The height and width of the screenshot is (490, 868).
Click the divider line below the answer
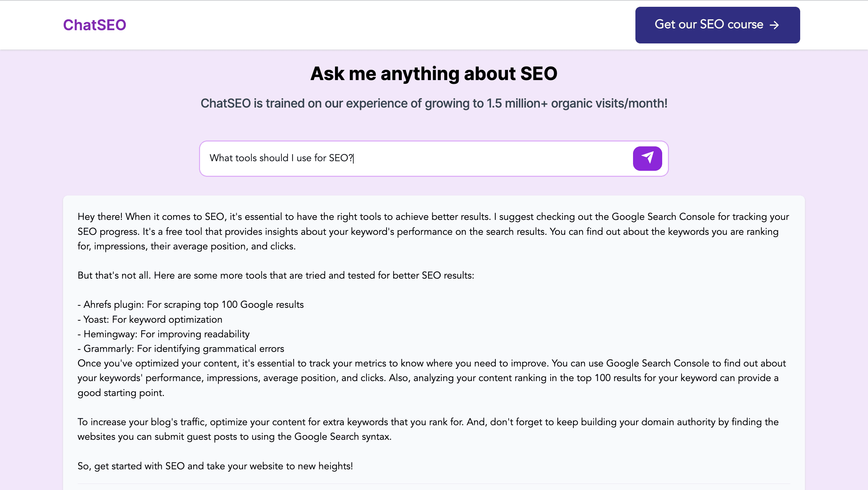coord(434,484)
